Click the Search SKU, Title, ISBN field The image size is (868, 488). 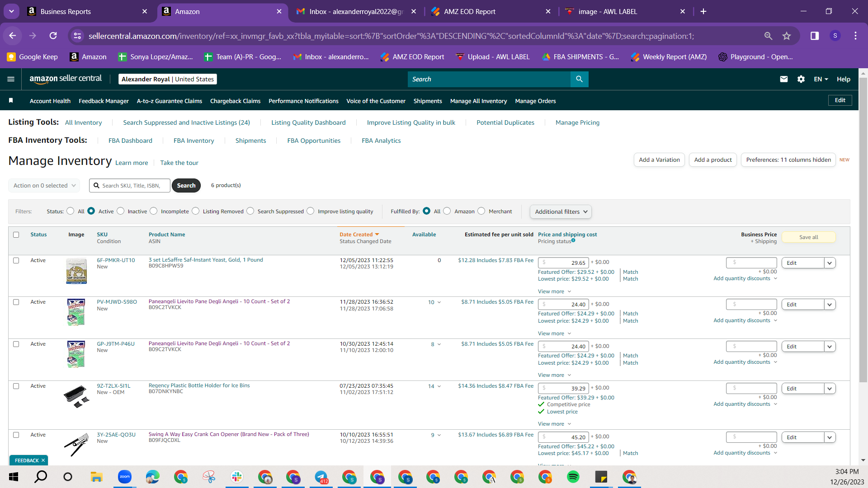[x=130, y=185]
